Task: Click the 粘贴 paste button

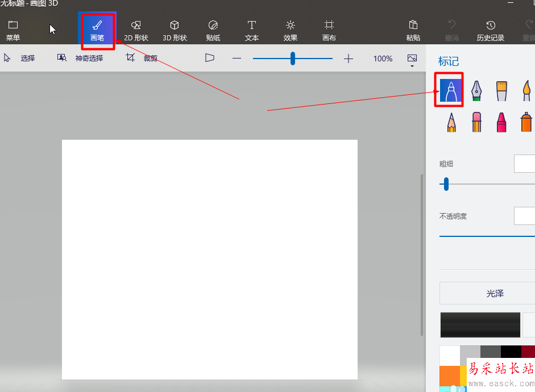Action: (413, 30)
